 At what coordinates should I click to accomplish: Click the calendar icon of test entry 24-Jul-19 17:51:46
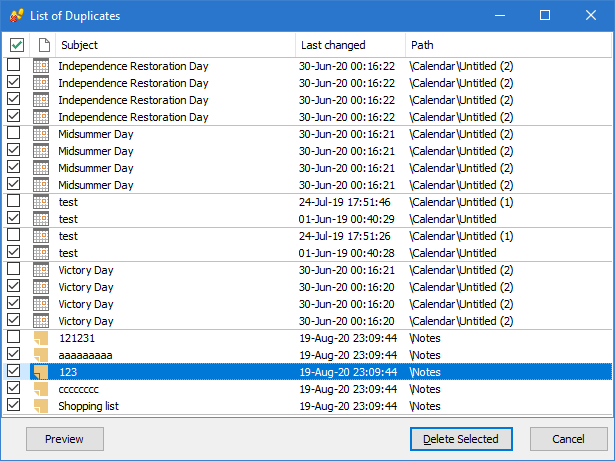click(41, 202)
